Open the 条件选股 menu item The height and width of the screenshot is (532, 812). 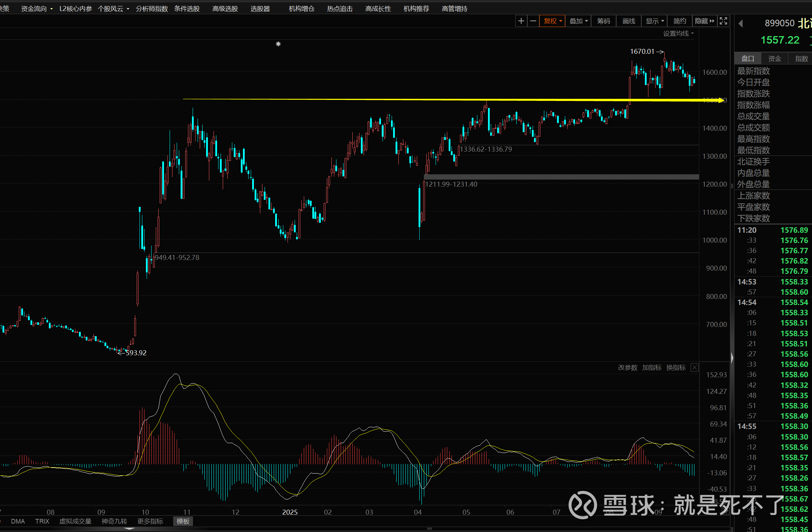point(187,9)
